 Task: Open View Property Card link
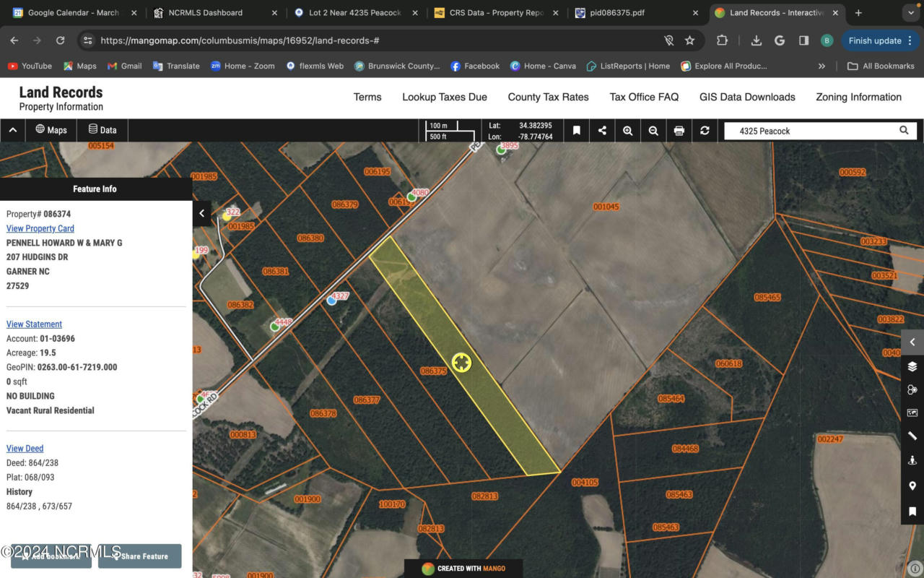40,228
